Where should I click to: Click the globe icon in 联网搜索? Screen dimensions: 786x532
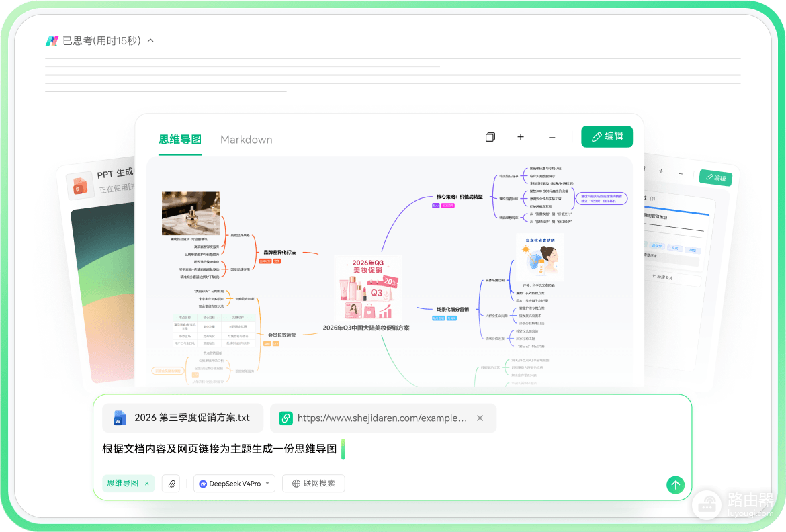(296, 484)
